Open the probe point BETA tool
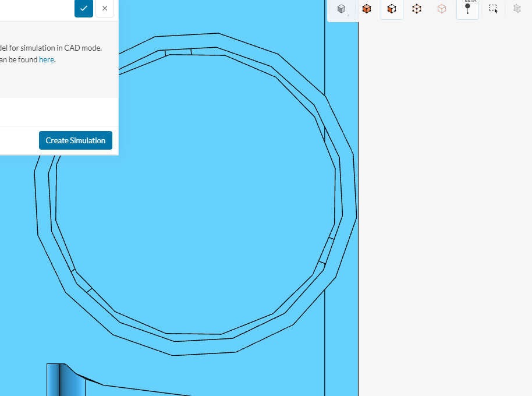This screenshot has height=396, width=532. (x=467, y=9)
